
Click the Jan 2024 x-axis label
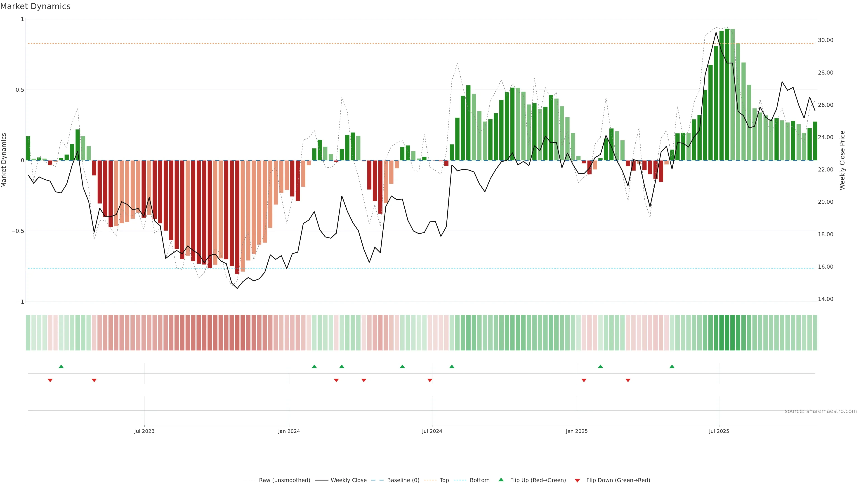tap(289, 431)
